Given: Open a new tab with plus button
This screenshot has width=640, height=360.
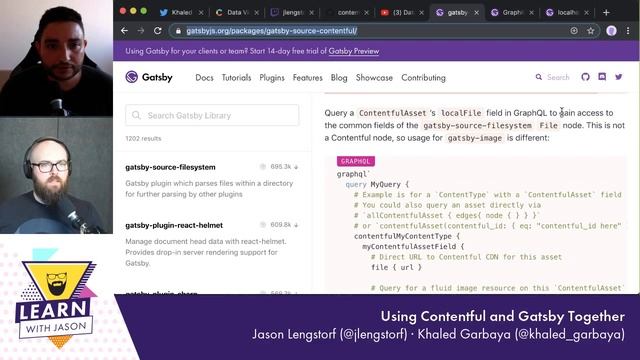Looking at the screenshot, I should [606, 13].
